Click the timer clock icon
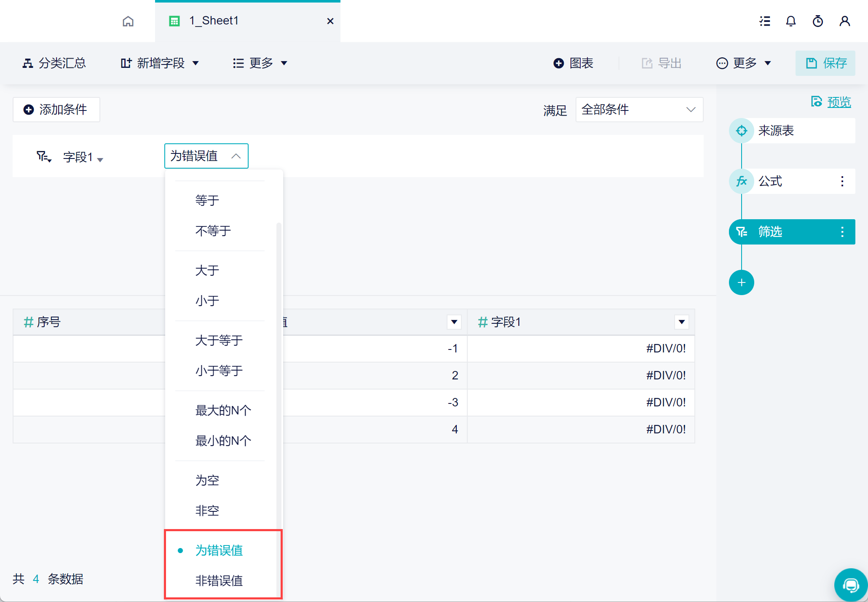The width and height of the screenshot is (868, 602). point(817,21)
